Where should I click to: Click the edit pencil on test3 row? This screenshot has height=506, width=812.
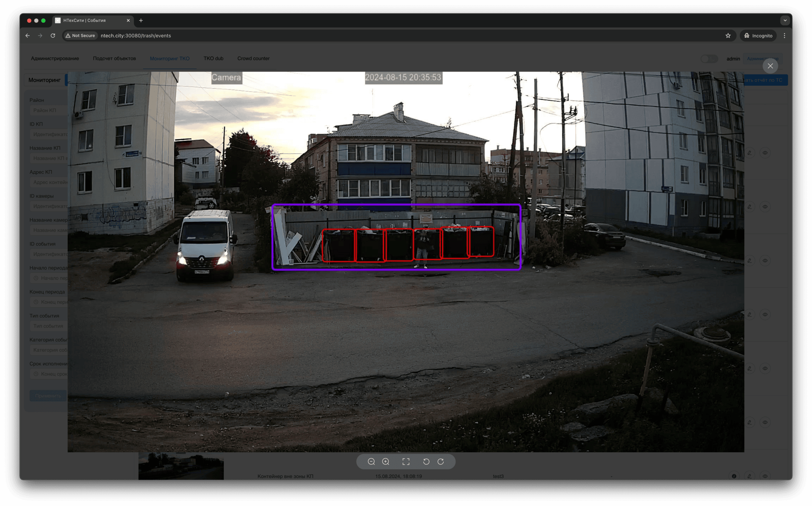750,476
